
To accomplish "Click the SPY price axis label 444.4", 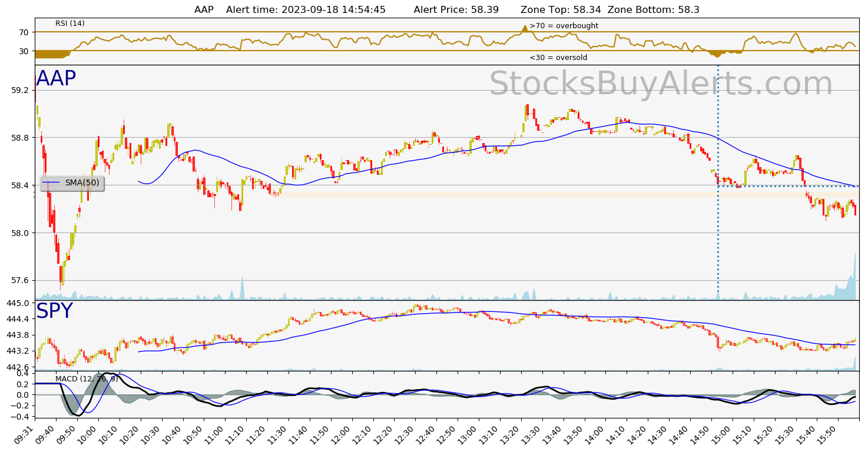I will click(x=17, y=319).
